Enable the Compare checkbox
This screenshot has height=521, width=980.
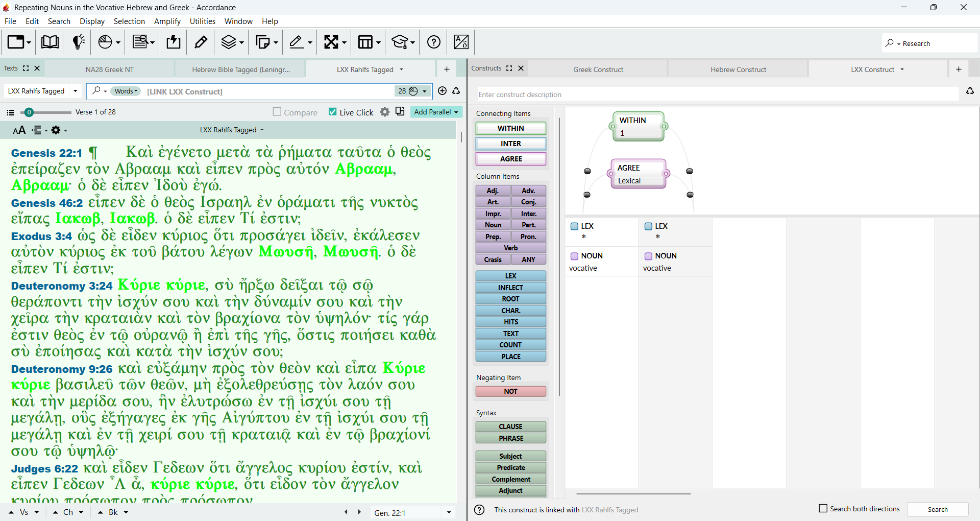click(x=277, y=112)
